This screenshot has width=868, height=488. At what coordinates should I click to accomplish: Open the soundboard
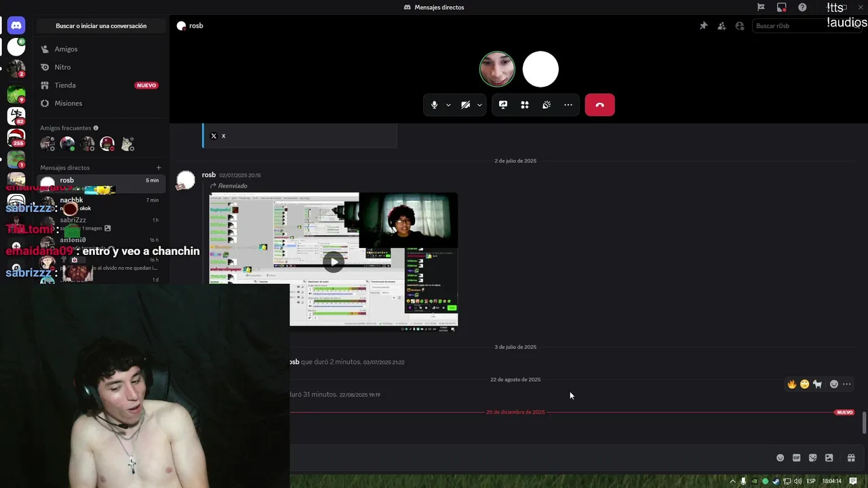click(x=547, y=105)
